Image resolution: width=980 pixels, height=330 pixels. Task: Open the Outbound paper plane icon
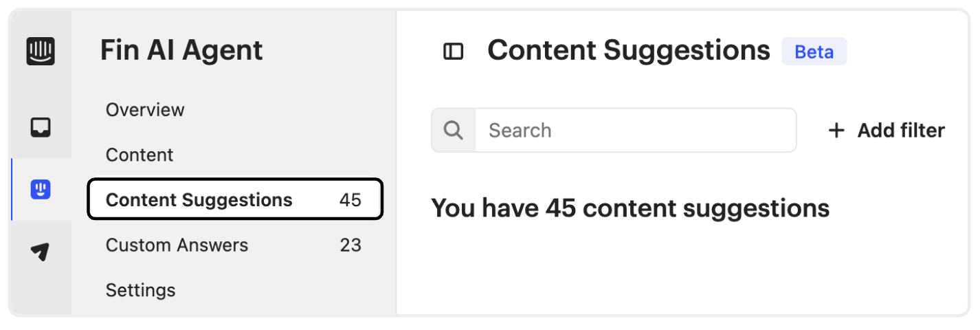click(x=41, y=252)
